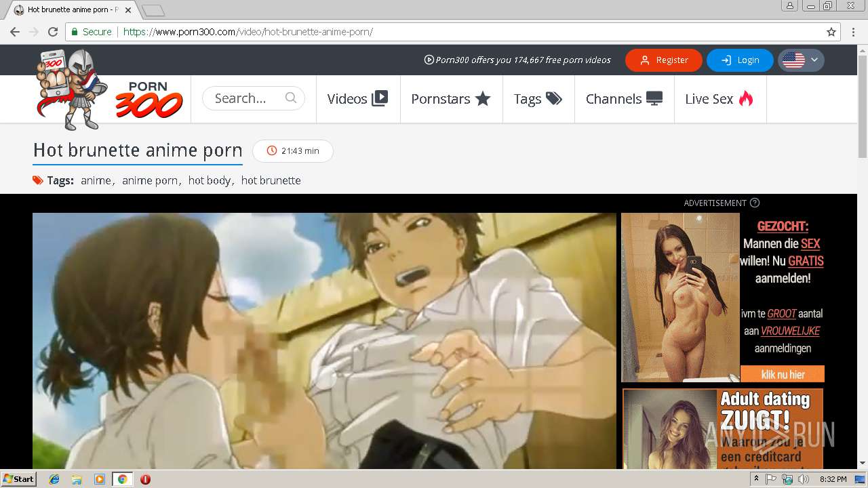Screen dimensions: 868x488
Task: Click the blue Login button
Action: [x=740, y=60]
